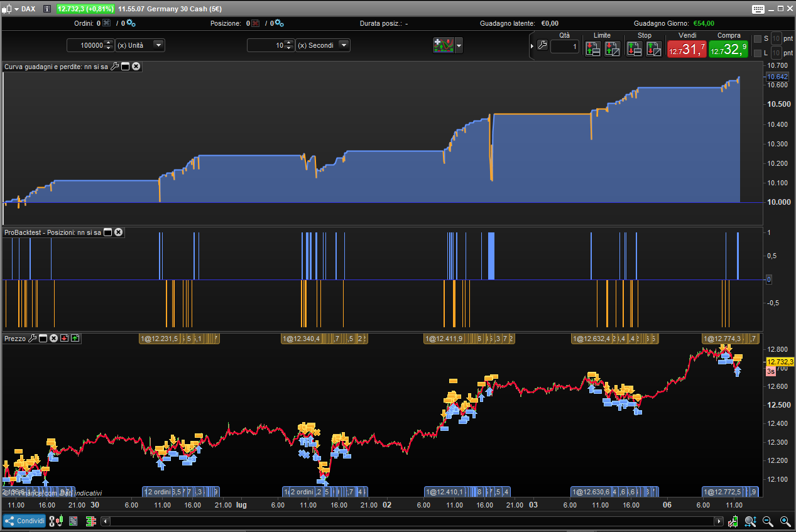The image size is (796, 532).
Task: Open wrench settings of Prezzo panel
Action: (x=33, y=339)
